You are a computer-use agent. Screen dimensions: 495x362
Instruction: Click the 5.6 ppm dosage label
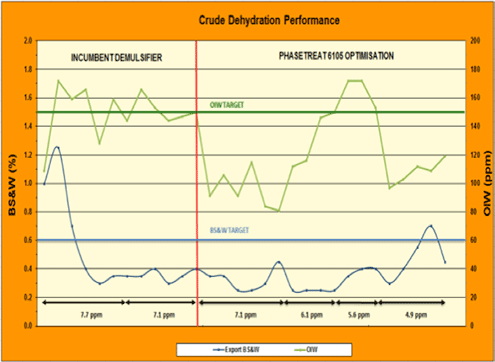tap(359, 315)
